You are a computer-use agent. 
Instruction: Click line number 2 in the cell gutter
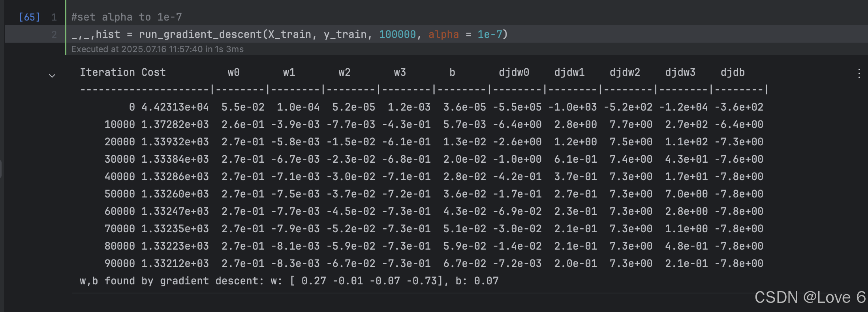tap(54, 34)
